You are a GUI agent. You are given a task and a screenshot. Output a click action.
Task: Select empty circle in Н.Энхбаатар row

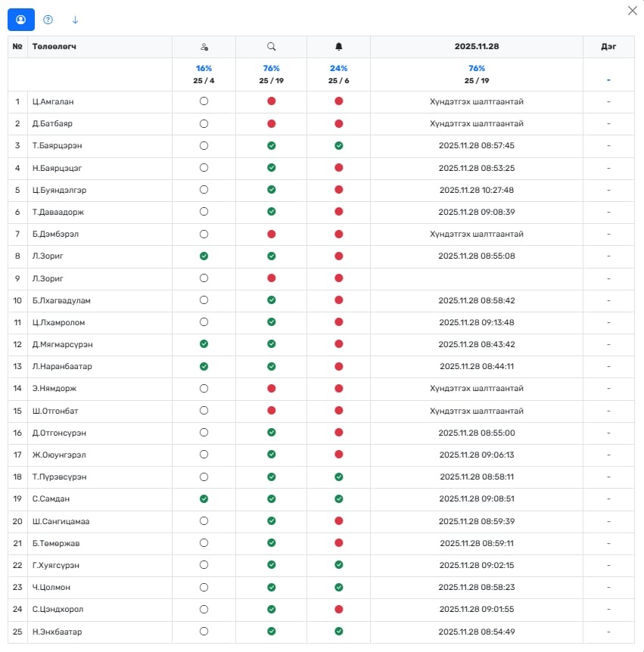point(204,632)
